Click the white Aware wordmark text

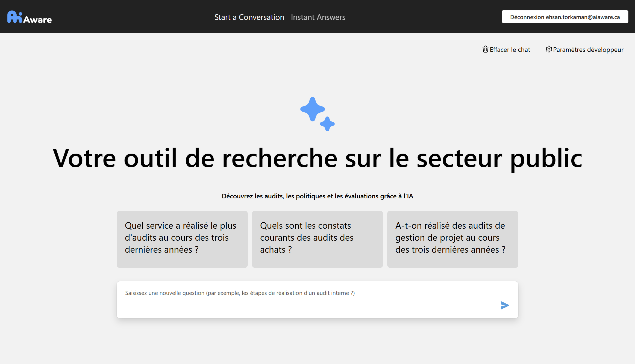[x=37, y=20]
